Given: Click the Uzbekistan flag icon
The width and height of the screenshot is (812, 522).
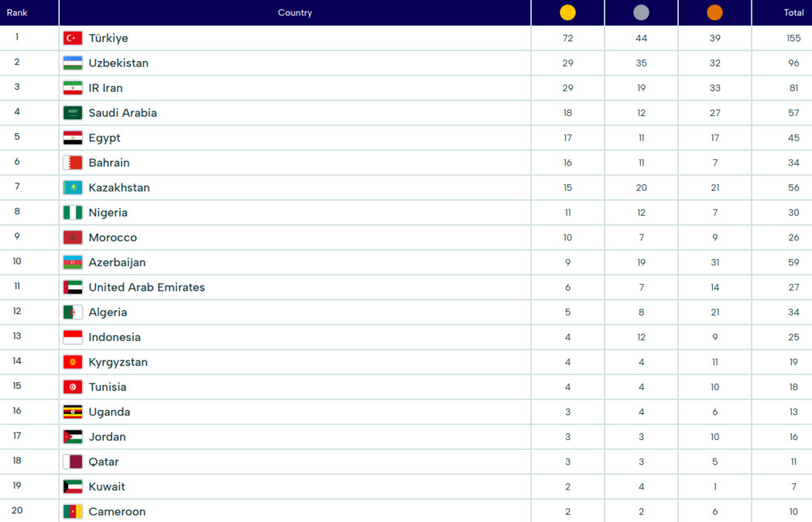Looking at the screenshot, I should coord(73,63).
